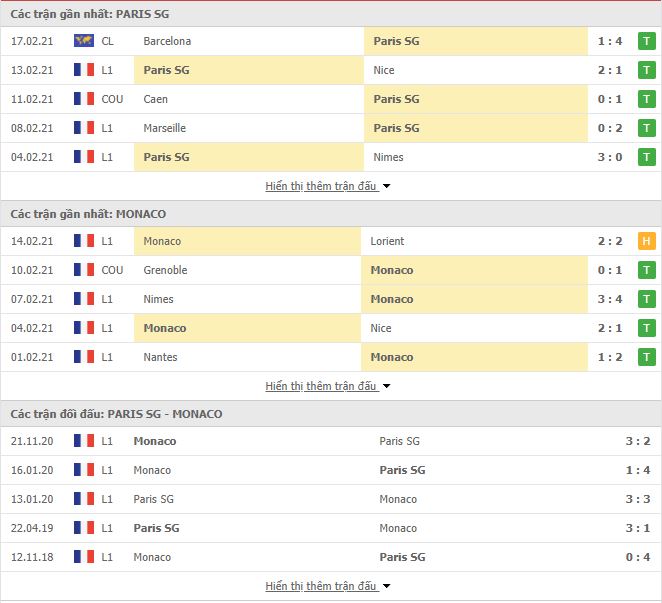Expand more Paris SG recent matches
Viewport: 662px width, 603px height.
[x=327, y=186]
